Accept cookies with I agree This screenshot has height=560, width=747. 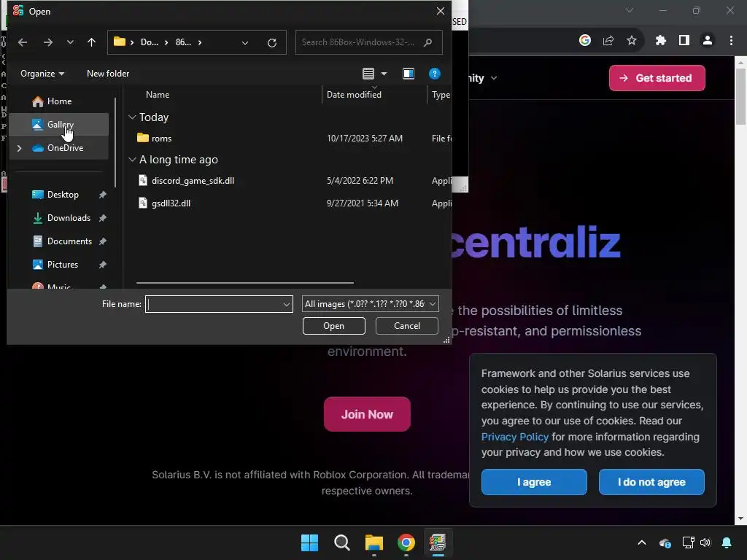(534, 482)
